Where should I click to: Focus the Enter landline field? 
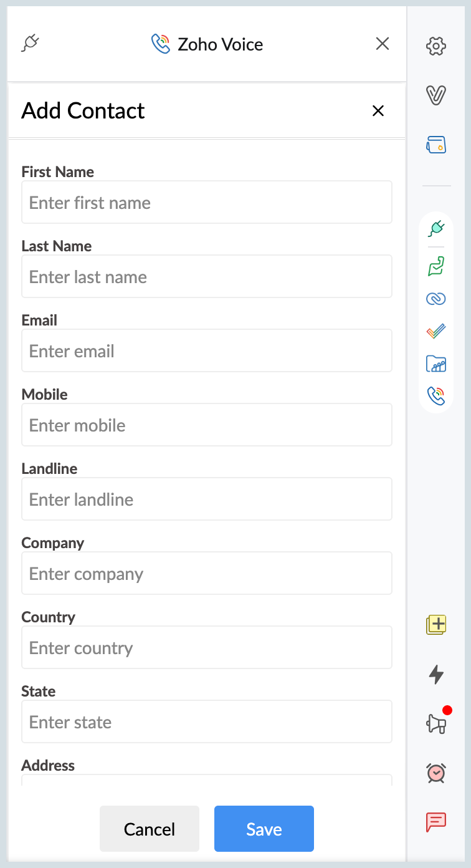click(207, 499)
